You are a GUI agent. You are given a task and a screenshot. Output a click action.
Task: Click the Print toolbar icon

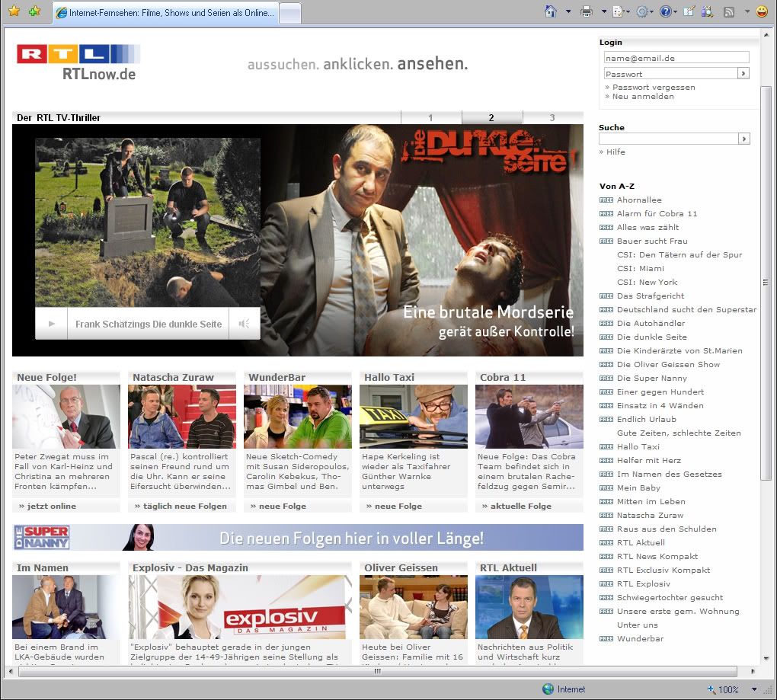click(587, 11)
